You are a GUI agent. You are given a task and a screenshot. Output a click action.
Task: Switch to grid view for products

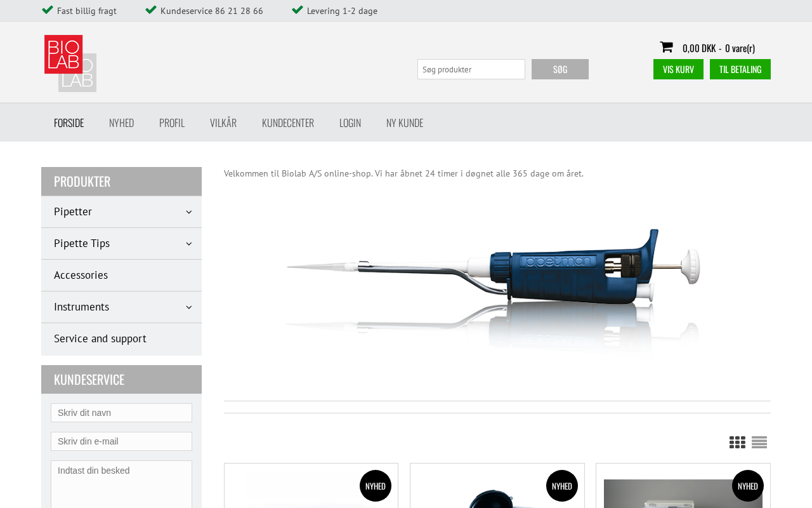point(737,443)
